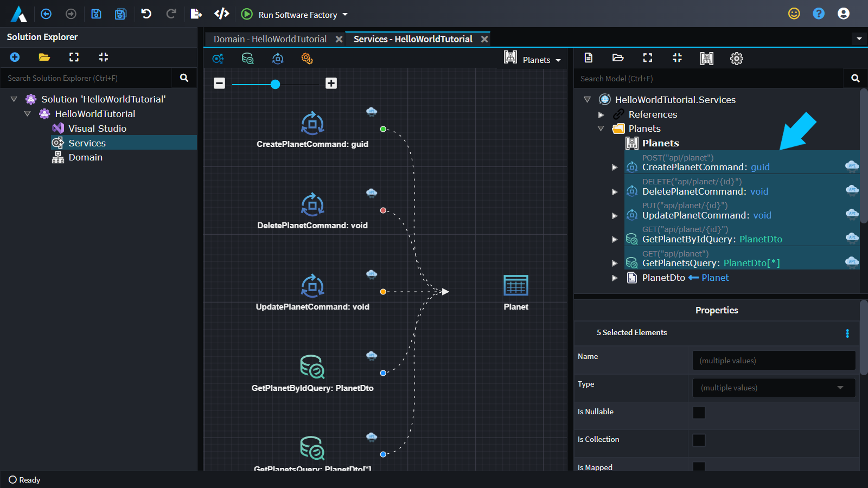
Task: Click the first command tool icon in the diagram toolbar
Action: [218, 59]
